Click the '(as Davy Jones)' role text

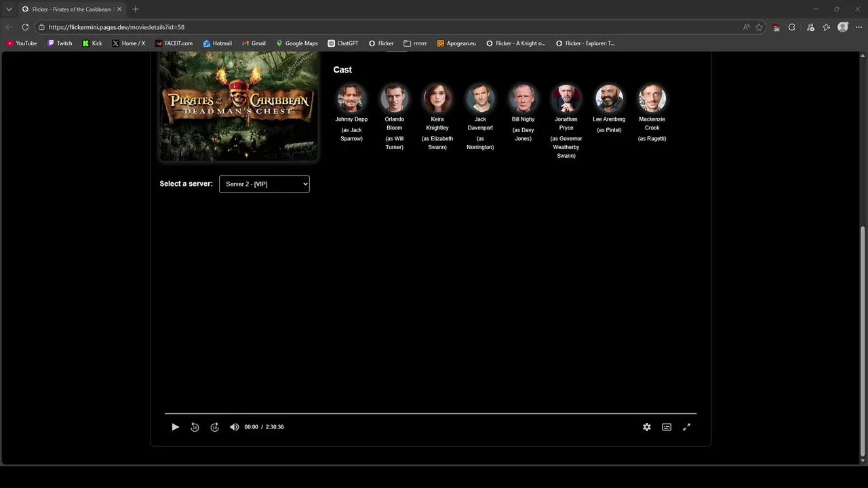523,134
